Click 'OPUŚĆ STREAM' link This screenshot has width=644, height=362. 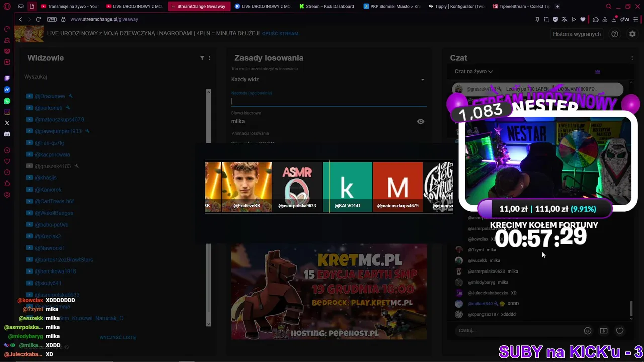point(280,33)
